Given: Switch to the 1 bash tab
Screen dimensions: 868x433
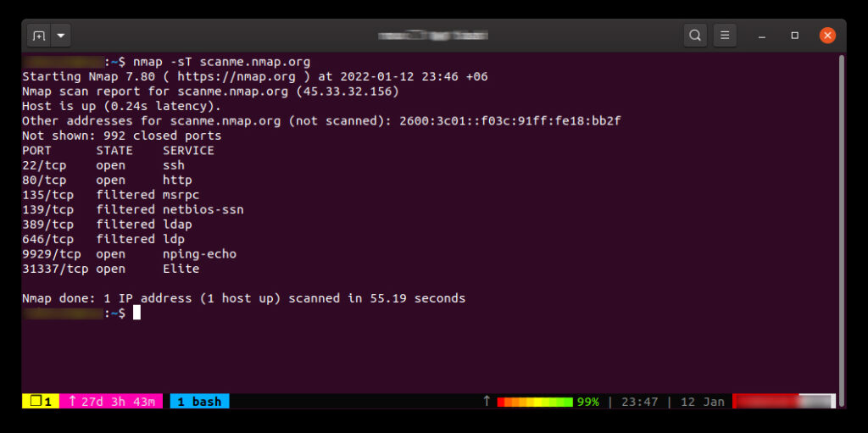Looking at the screenshot, I should click(x=199, y=402).
